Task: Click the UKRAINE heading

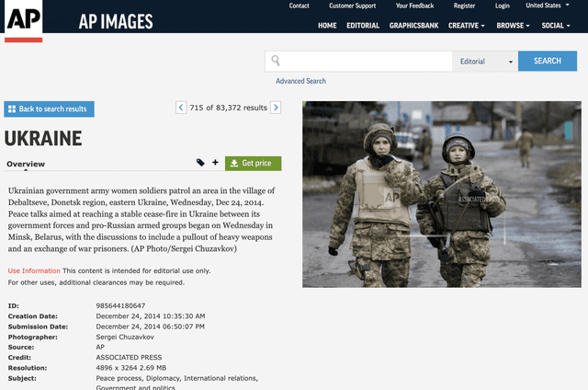Action: coord(43,139)
